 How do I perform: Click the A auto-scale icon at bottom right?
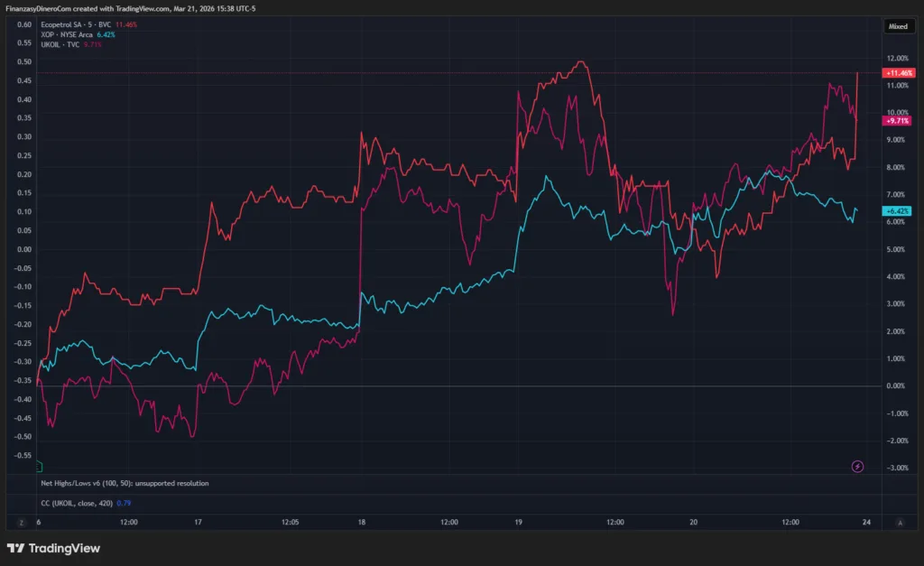pos(900,522)
